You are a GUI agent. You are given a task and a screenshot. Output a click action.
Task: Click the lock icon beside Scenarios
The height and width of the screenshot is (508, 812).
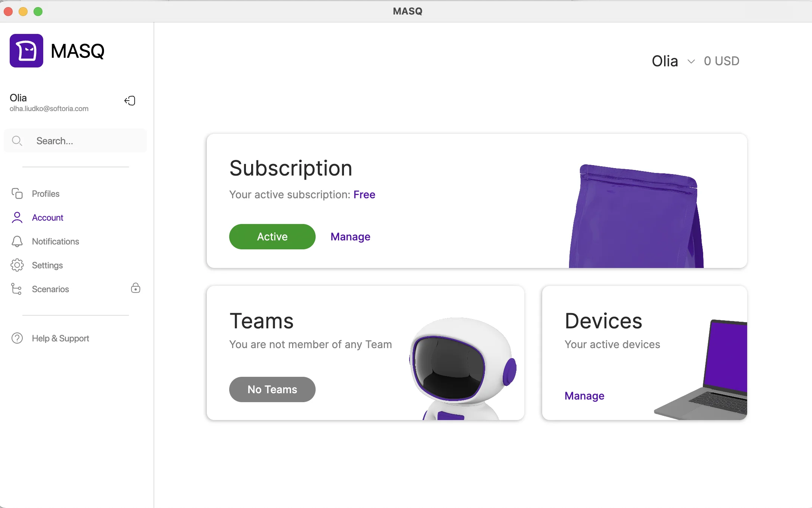[x=136, y=288]
